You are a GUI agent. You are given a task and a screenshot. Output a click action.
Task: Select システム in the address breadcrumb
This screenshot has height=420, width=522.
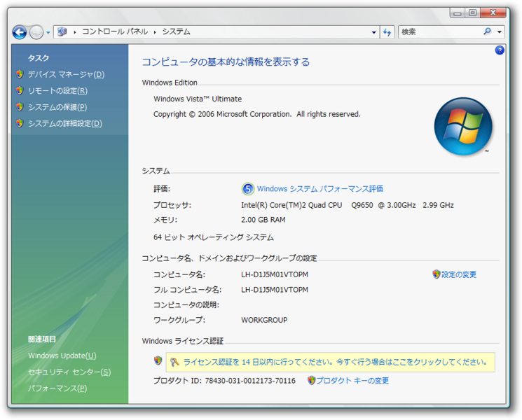coord(176,31)
